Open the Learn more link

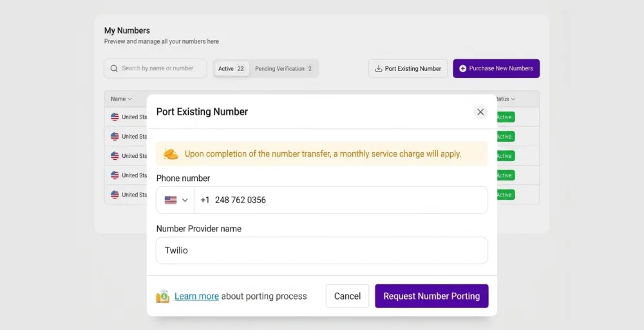point(196,296)
